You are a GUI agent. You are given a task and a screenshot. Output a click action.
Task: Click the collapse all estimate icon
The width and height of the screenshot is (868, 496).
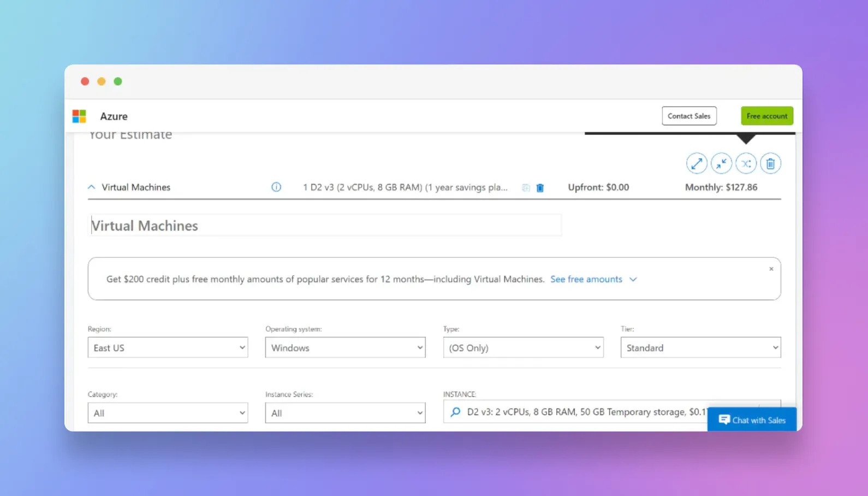(721, 163)
